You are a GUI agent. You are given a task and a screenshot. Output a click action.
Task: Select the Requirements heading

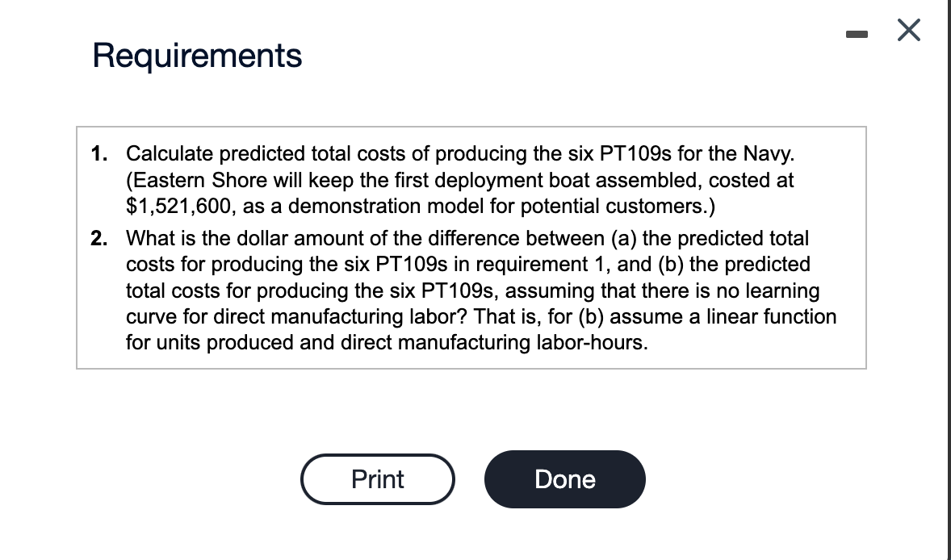pyautogui.click(x=196, y=56)
